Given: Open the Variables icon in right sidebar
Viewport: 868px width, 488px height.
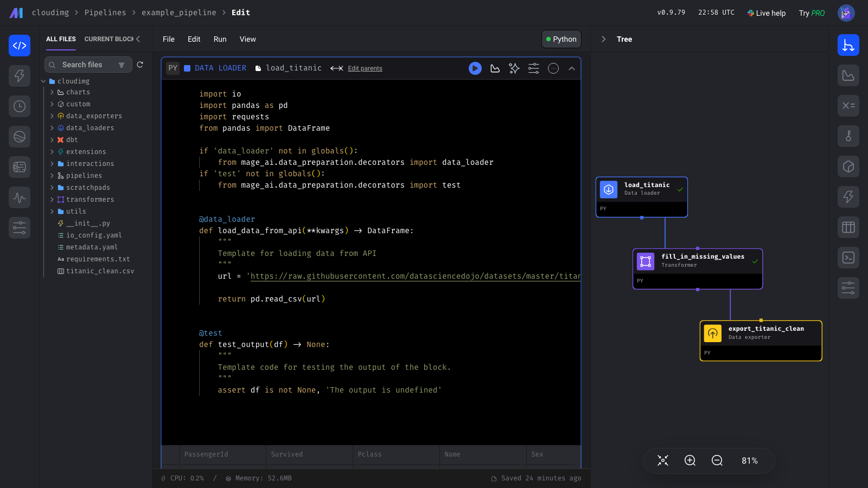Looking at the screenshot, I should pos(848,106).
